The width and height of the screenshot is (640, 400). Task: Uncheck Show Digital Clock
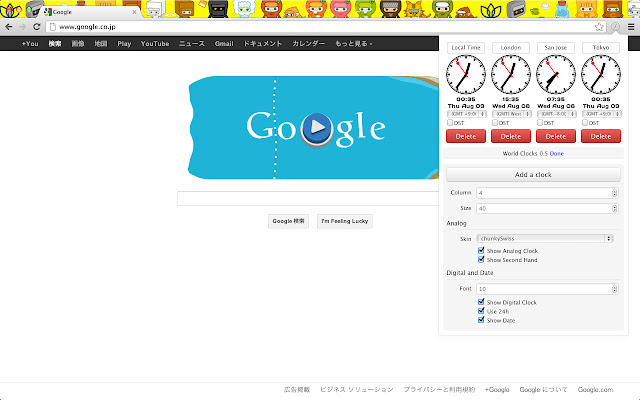pos(481,302)
